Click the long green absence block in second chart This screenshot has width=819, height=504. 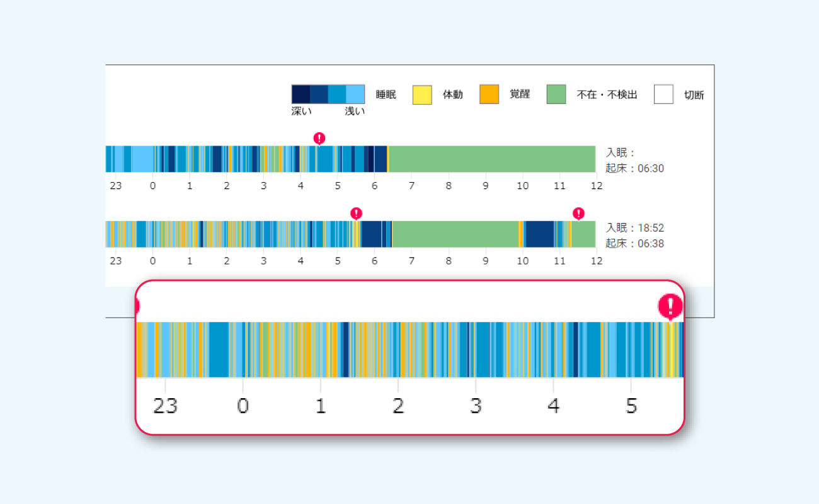tap(455, 234)
